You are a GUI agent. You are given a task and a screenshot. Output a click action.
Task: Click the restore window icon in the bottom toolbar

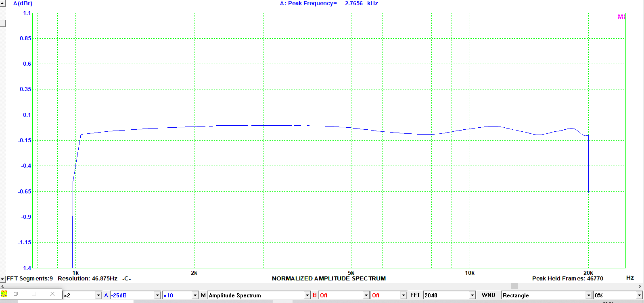tap(16, 294)
